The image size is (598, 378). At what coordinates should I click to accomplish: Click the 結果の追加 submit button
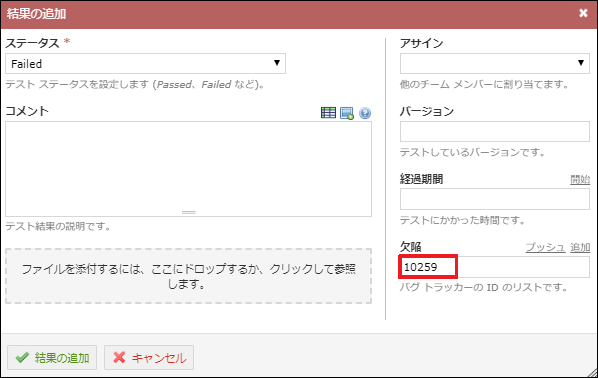[x=52, y=357]
